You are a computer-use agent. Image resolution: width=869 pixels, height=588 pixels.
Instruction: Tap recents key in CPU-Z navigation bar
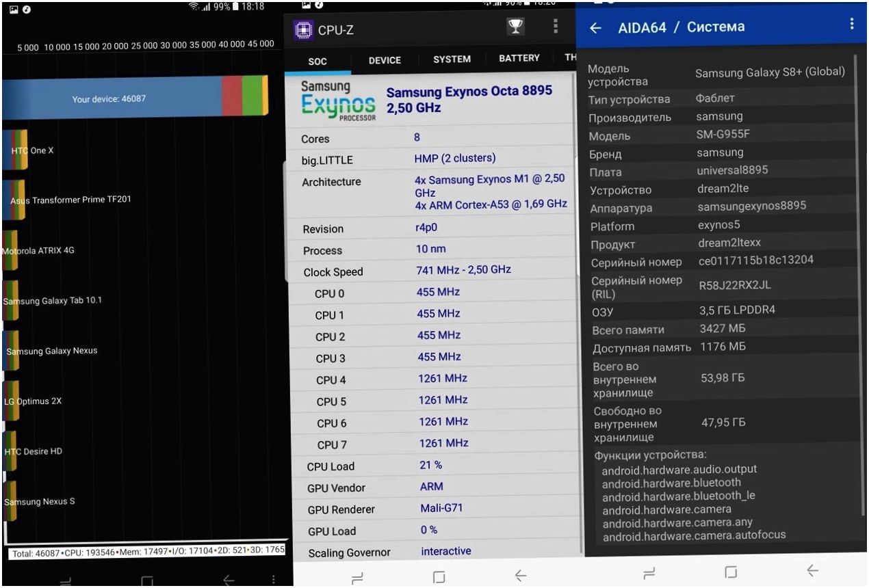357,578
